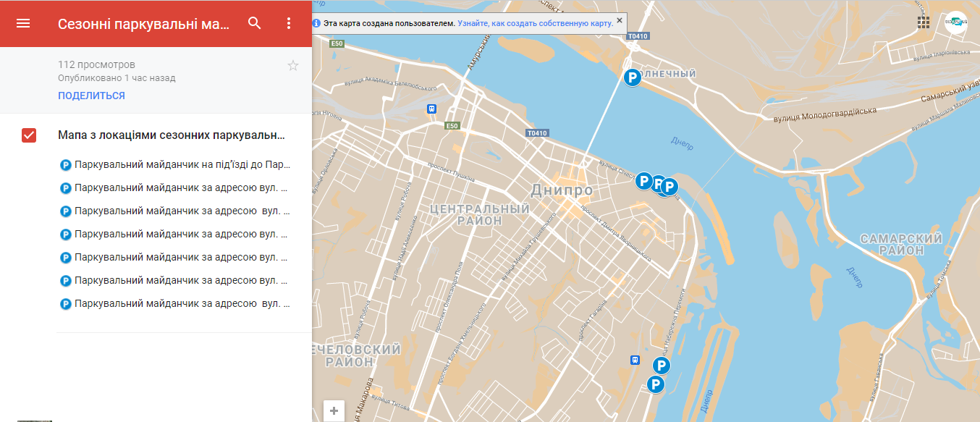
Task: Click the rightmost parking marker in the three-marker cluster
Action: 670,186
